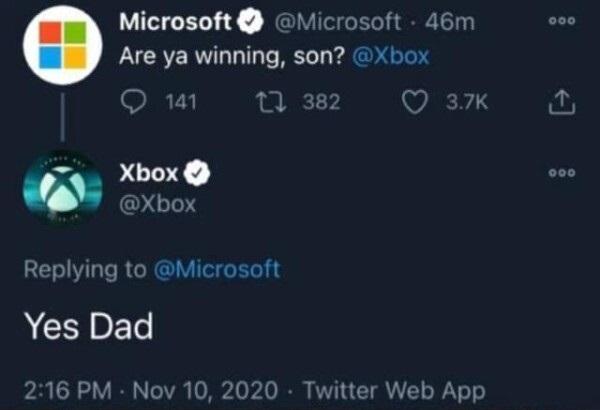Click the Xbox display name
Image resolution: width=600 pixels, height=410 pixels.
148,172
